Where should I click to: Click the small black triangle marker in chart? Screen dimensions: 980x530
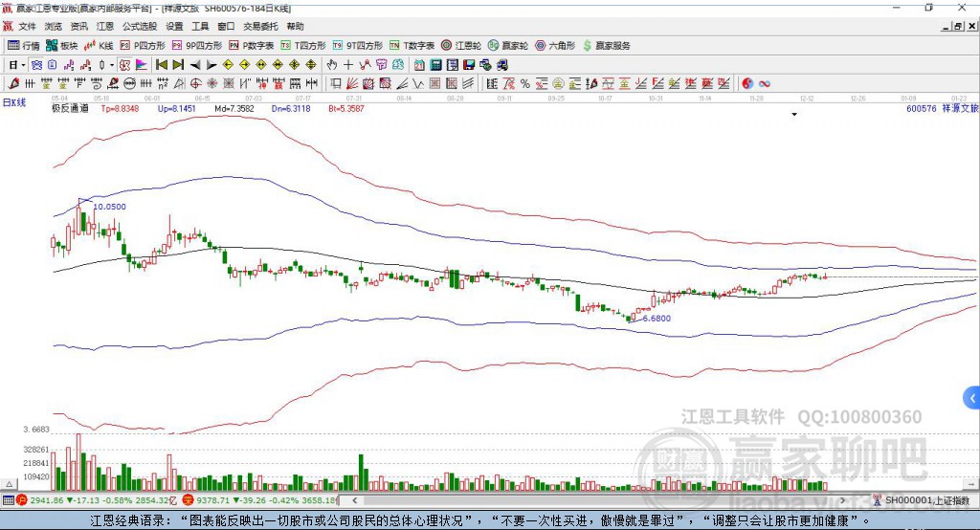click(794, 115)
